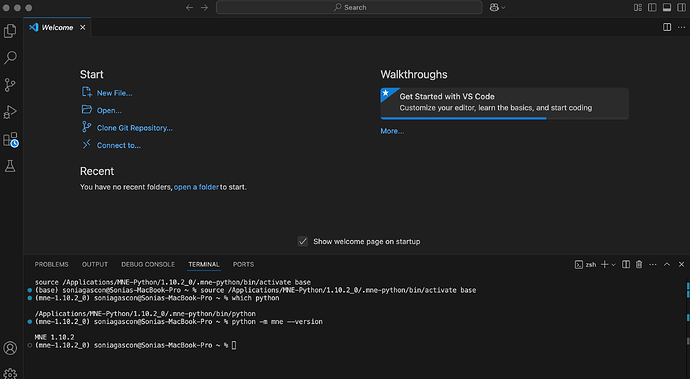Split the terminal
690x379 pixels.
pyautogui.click(x=626, y=265)
